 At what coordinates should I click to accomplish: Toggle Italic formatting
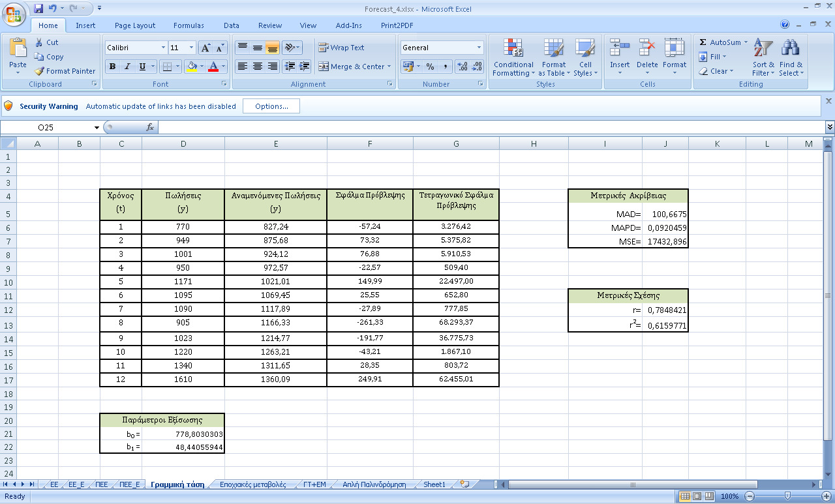coord(127,67)
